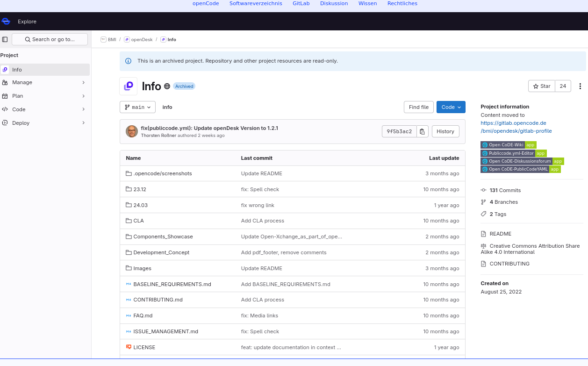The image size is (588, 366).
Task: Click 'Add pdf_footer, remove comments' commit text
Action: (x=284, y=252)
